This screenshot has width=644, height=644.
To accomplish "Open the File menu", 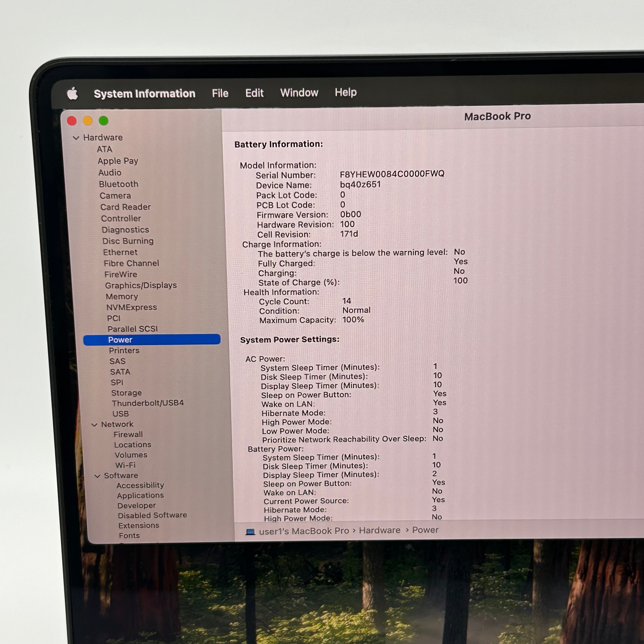I will pos(220,93).
